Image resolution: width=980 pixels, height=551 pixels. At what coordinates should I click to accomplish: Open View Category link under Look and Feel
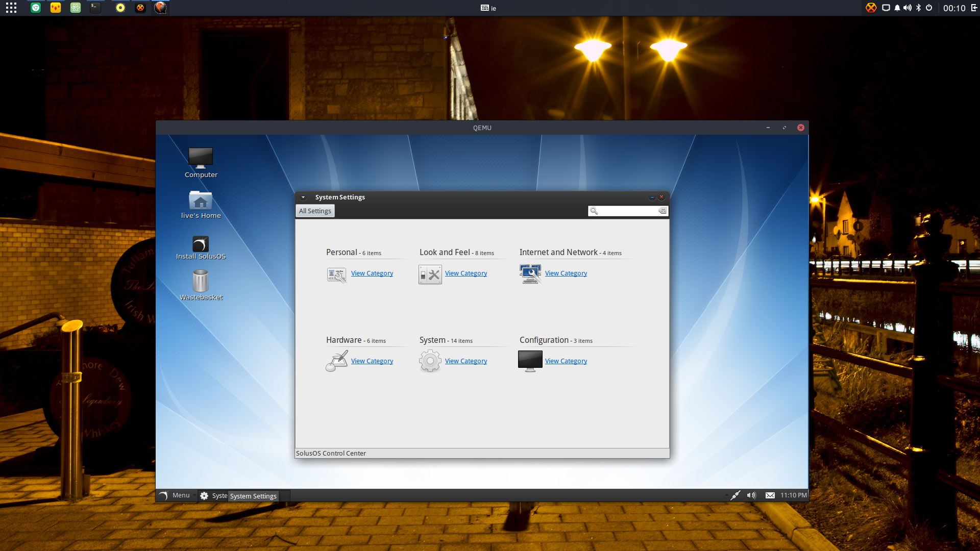(466, 273)
